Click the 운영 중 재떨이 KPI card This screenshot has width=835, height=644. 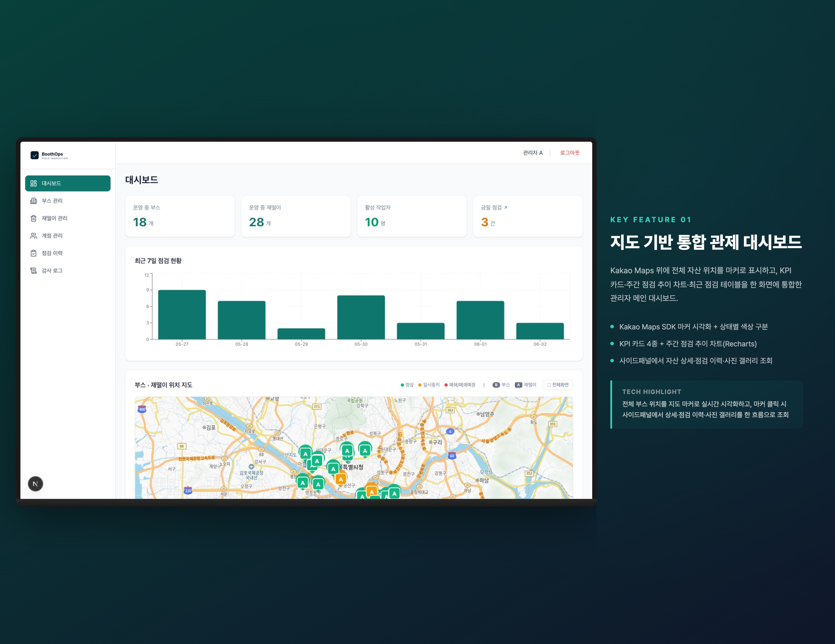pyautogui.click(x=296, y=216)
